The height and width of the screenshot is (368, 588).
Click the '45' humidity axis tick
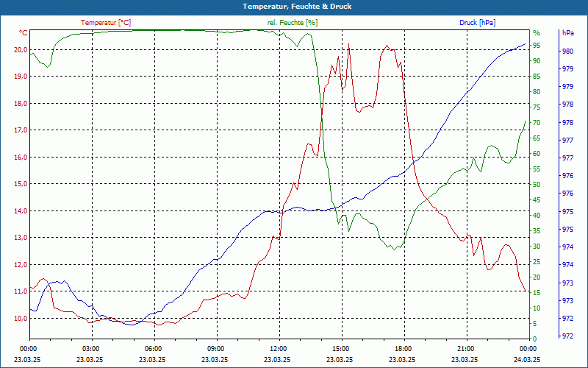[x=537, y=200]
